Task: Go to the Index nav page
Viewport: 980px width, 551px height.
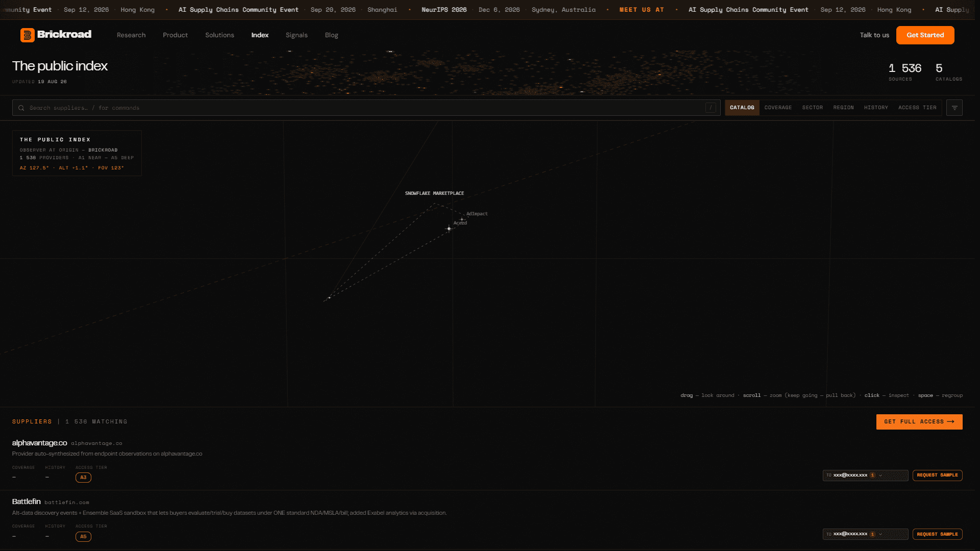Action: [260, 35]
